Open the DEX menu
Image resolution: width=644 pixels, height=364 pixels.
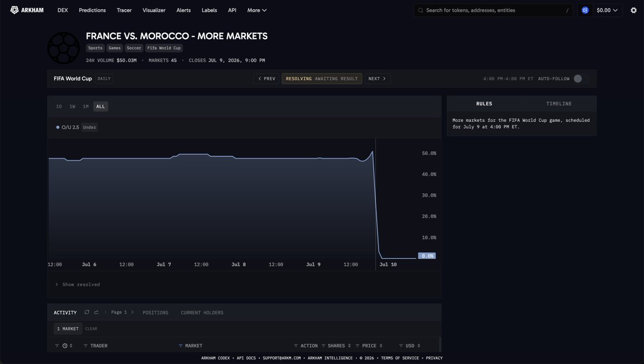(x=62, y=10)
